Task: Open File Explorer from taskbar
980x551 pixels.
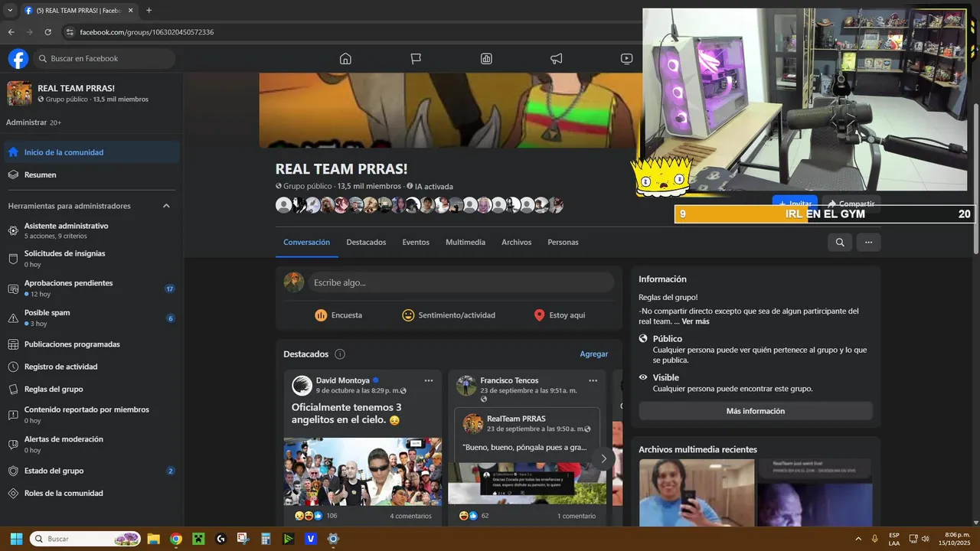Action: (153, 539)
